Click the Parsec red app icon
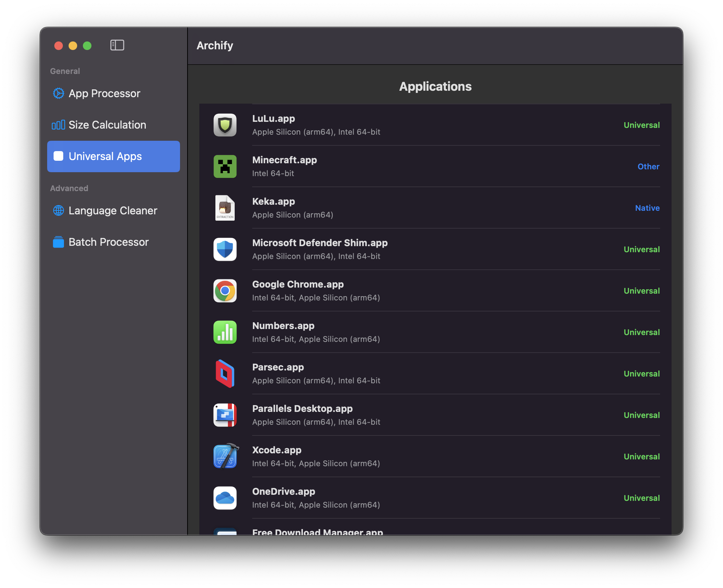 tap(225, 374)
